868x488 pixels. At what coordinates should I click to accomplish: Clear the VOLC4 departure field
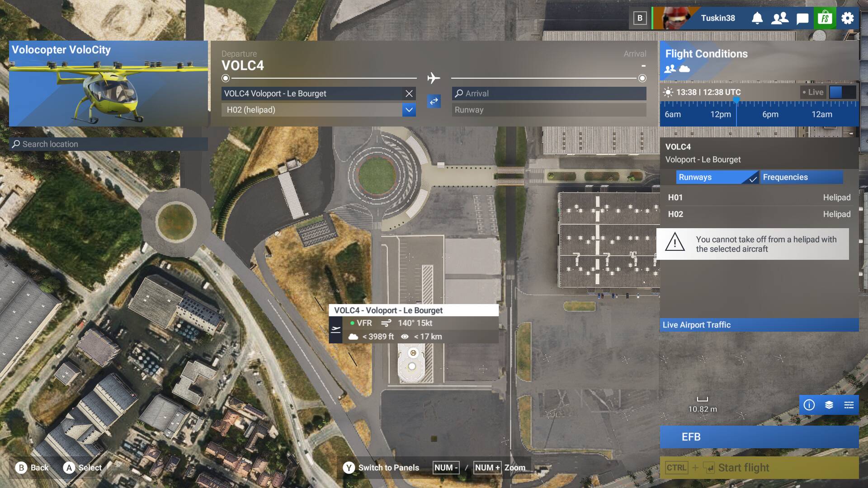click(x=409, y=94)
